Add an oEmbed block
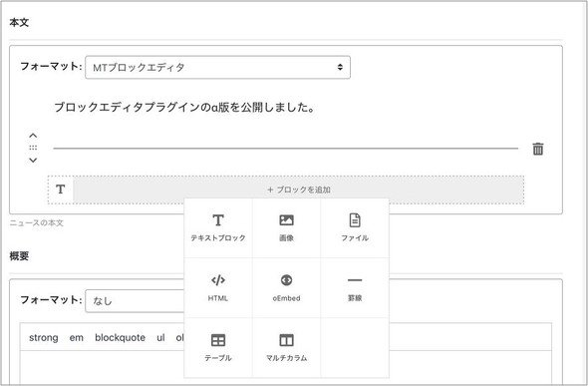The image size is (588, 386). coord(286,287)
